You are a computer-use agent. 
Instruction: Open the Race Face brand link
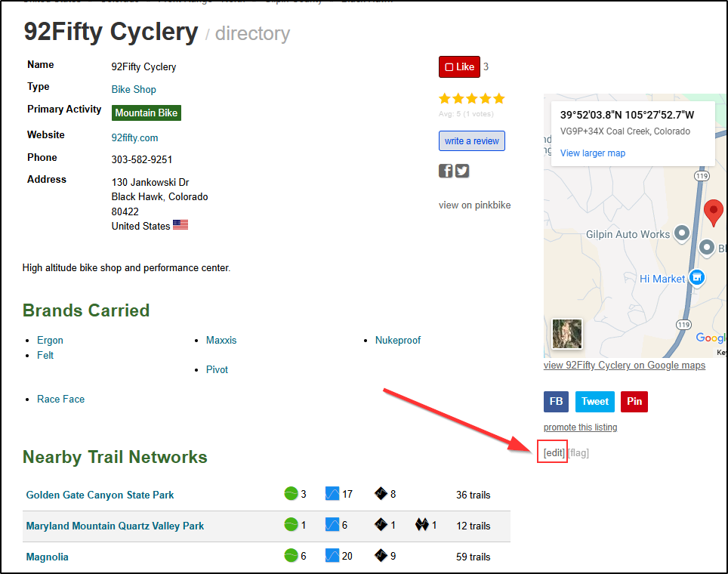(x=61, y=400)
